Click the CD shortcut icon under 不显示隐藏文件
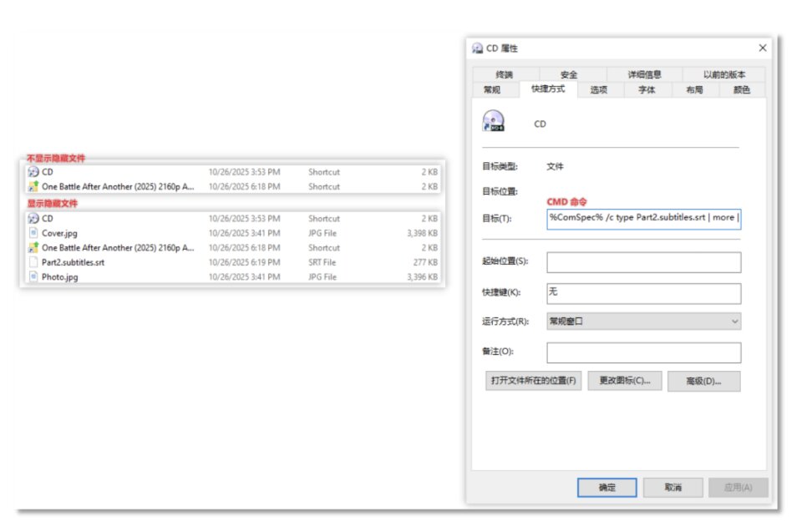 pos(33,172)
